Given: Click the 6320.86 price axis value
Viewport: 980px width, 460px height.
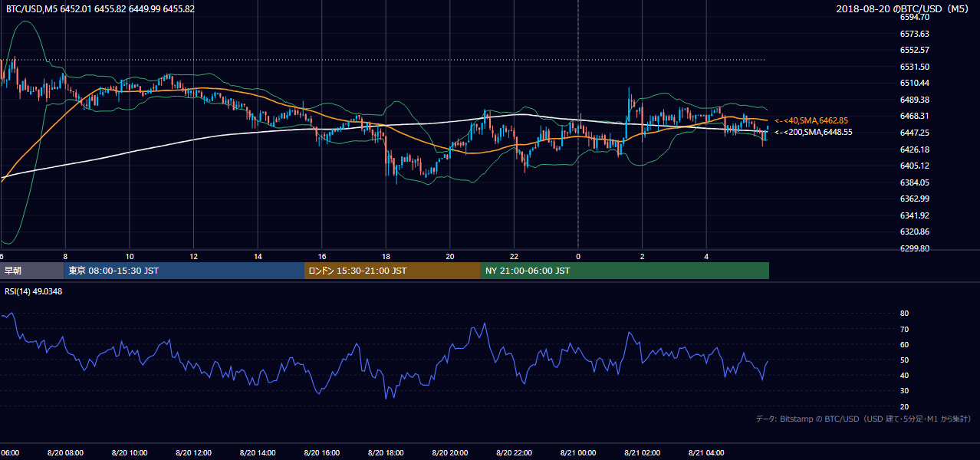Looking at the screenshot, I should 915,232.
